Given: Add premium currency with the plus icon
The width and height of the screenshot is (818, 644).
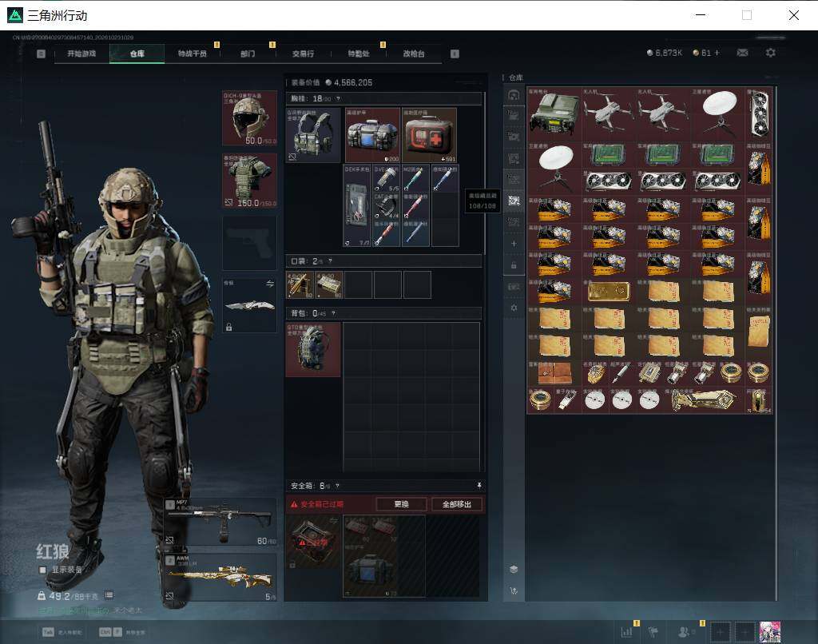Looking at the screenshot, I should (x=717, y=53).
